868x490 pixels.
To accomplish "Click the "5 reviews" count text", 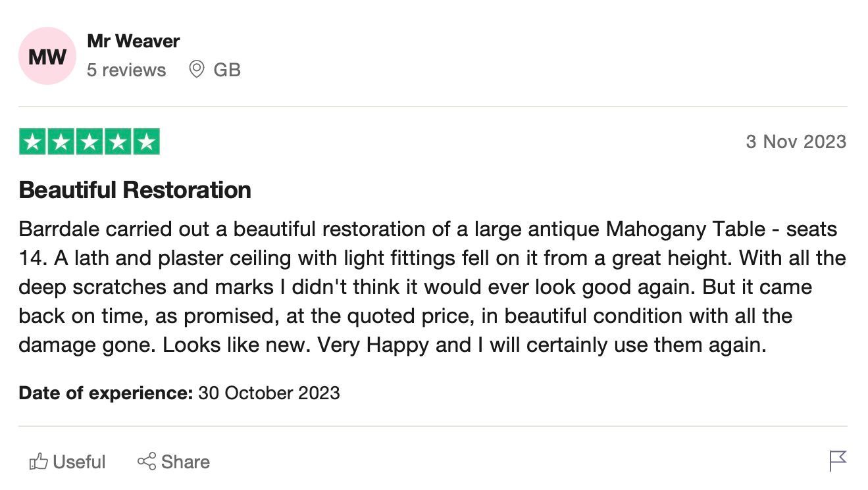I will point(126,70).
